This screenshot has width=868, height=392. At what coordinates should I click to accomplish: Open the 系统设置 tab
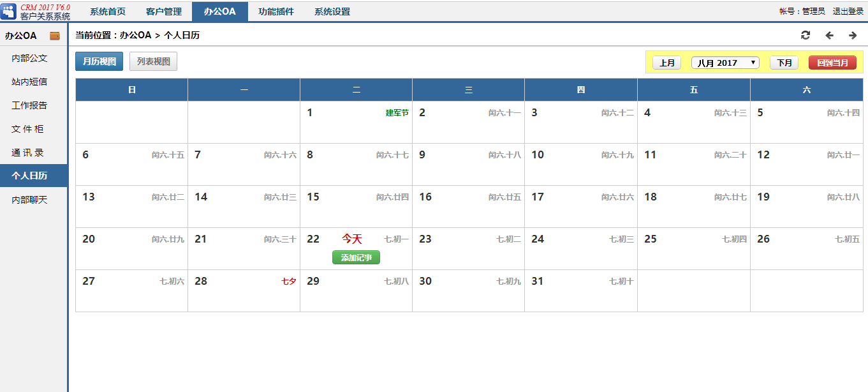(332, 11)
